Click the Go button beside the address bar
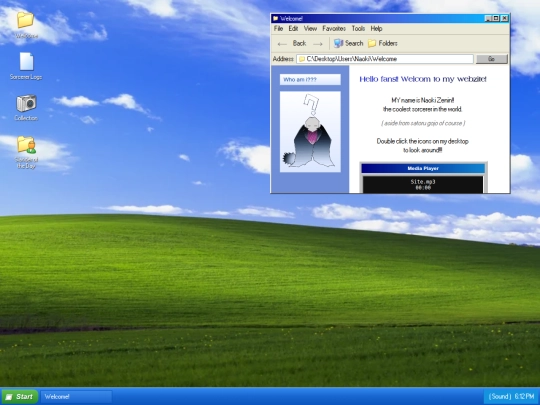540x405 pixels. [492, 59]
